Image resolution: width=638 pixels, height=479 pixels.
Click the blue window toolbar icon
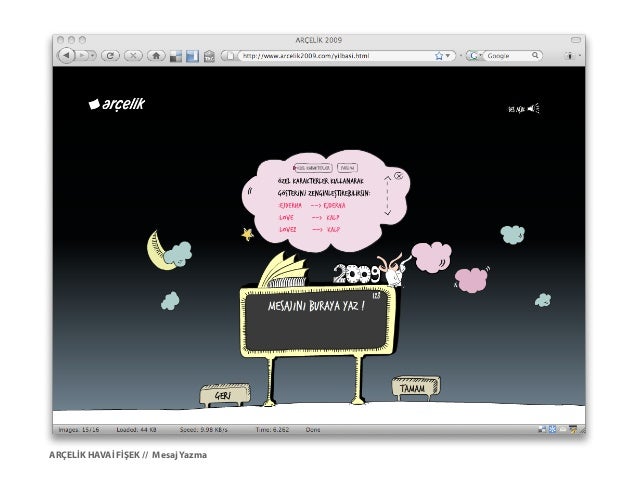pyautogui.click(x=192, y=56)
